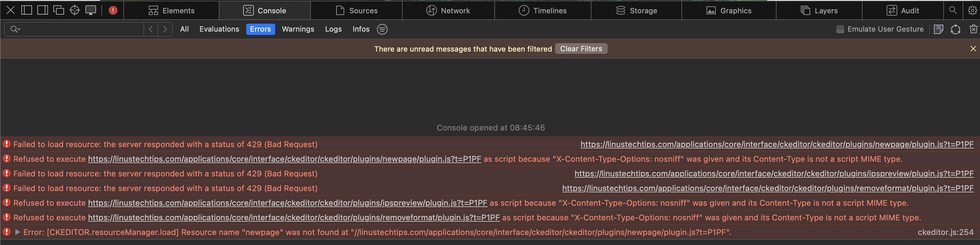Image resolution: width=980 pixels, height=245 pixels.
Task: Open inspector settings gear icon
Action: click(972, 10)
